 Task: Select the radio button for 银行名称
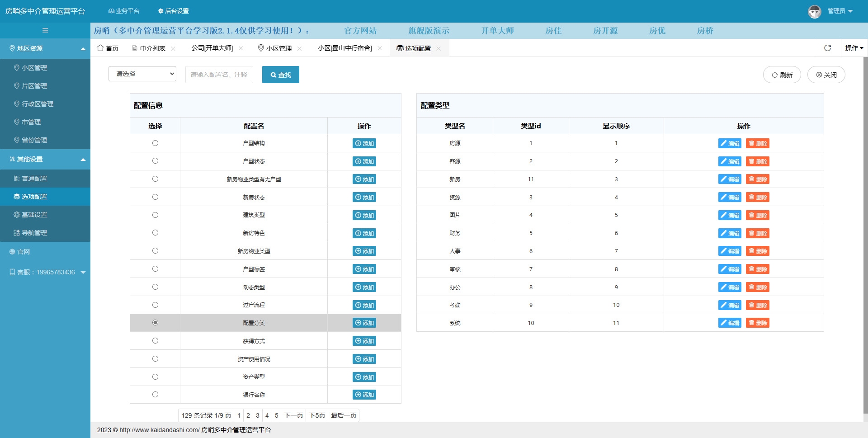155,394
